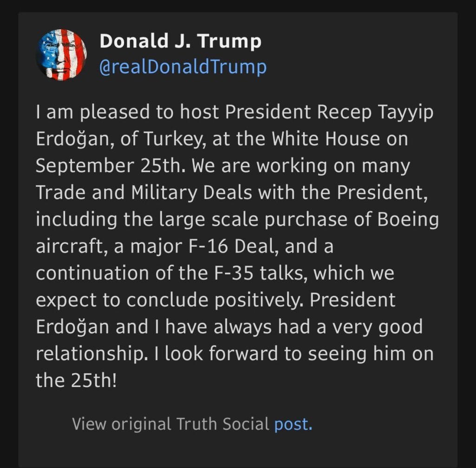This screenshot has height=468, width=476.
Task: Open the Donald J. Trump display name
Action: point(180,42)
